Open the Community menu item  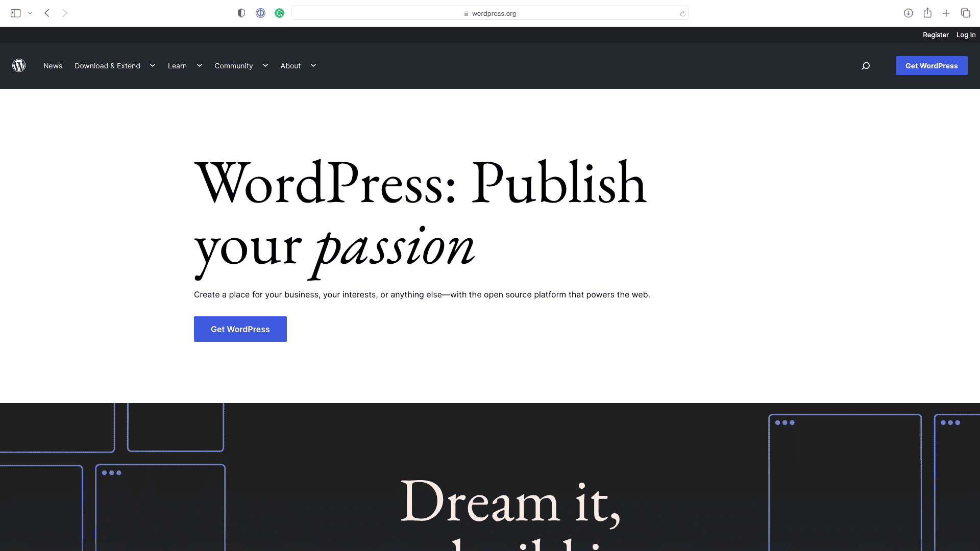(234, 66)
